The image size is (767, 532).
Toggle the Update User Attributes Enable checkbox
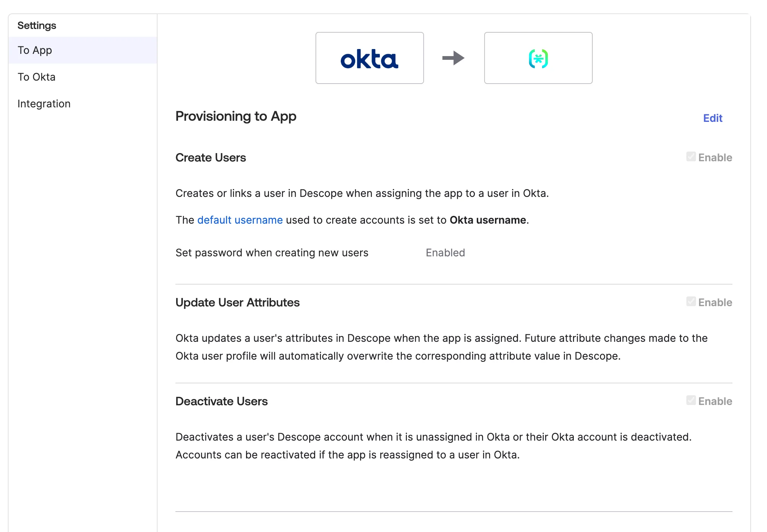691,302
